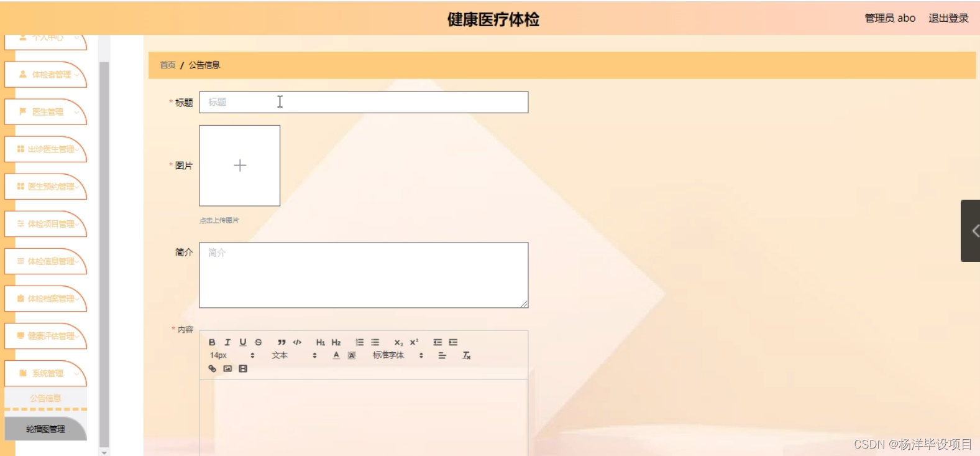Click the sidebar scroll down arrow
The height and width of the screenshot is (456, 980).
104,452
